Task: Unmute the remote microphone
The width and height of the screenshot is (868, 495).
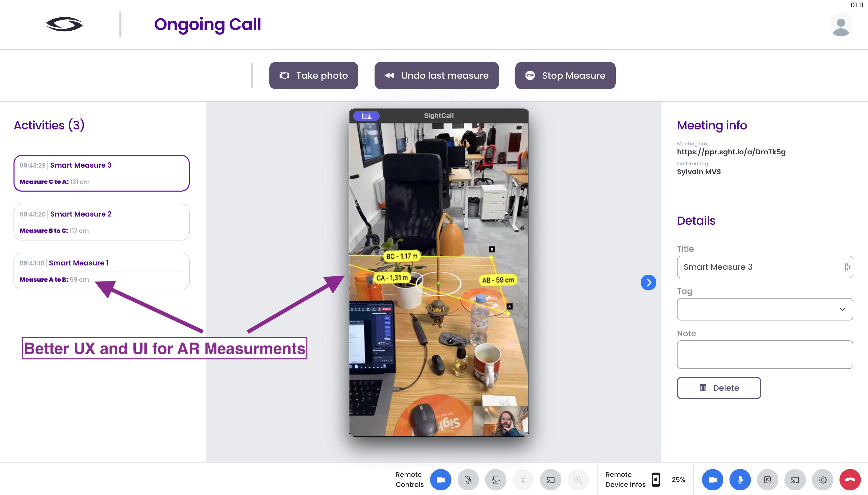Action: click(468, 480)
